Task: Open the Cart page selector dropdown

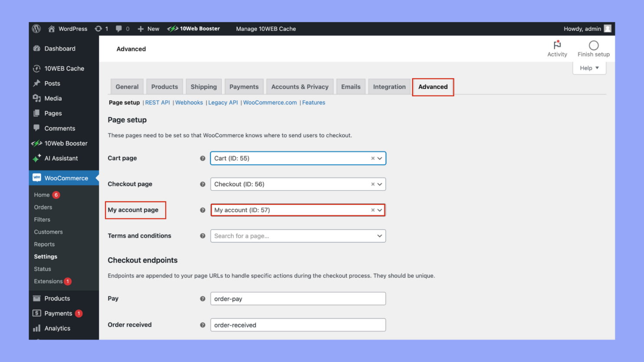Action: [x=379, y=158]
